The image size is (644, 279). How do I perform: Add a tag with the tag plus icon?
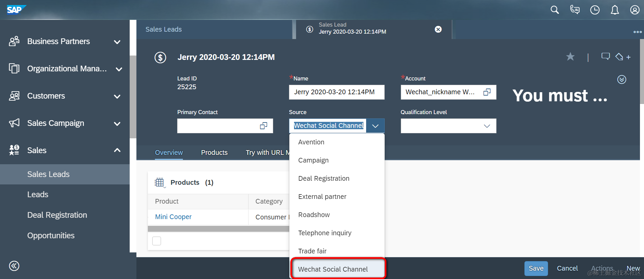click(623, 57)
